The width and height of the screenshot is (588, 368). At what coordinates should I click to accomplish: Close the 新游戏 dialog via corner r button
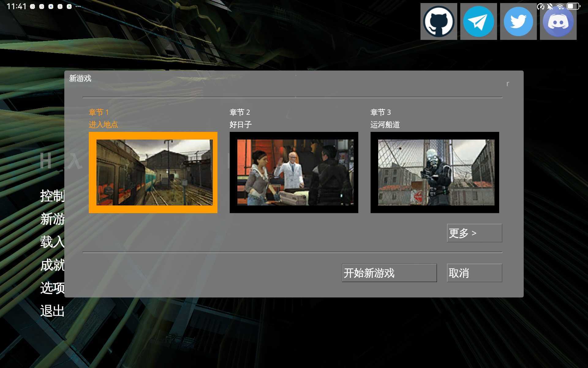(507, 83)
